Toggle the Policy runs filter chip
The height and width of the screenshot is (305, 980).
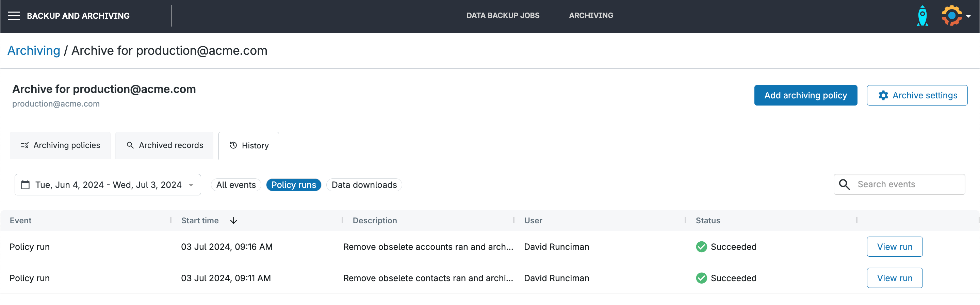coord(293,185)
